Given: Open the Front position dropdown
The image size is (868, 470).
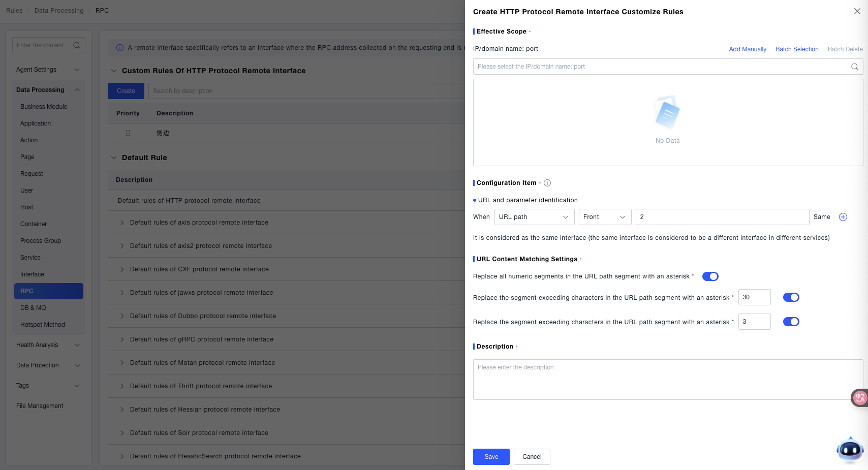Looking at the screenshot, I should tap(604, 217).
